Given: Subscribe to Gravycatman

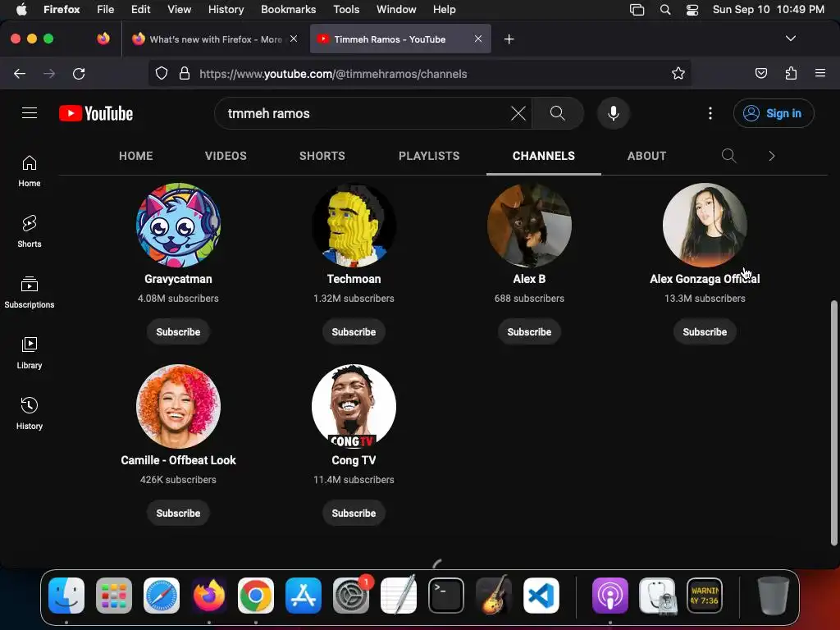Looking at the screenshot, I should click(x=178, y=331).
